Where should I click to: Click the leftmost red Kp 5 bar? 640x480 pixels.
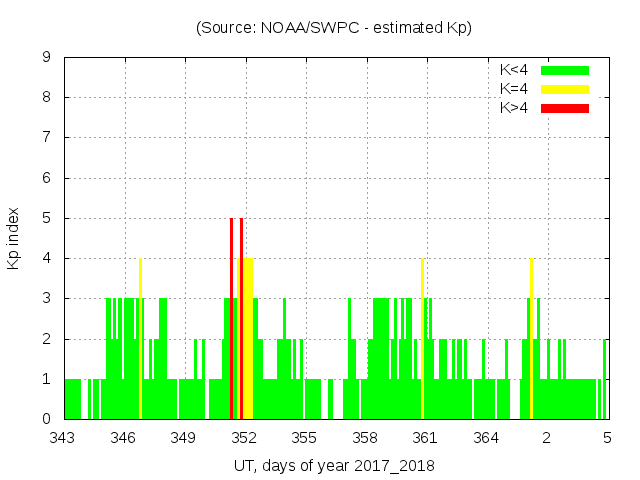click(231, 318)
